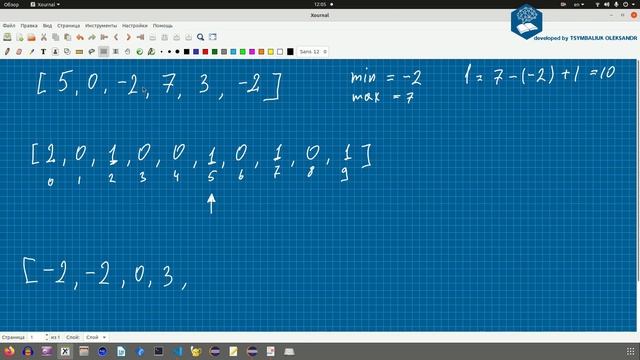
Task: Choose the thick pen thickness
Action: point(177,52)
